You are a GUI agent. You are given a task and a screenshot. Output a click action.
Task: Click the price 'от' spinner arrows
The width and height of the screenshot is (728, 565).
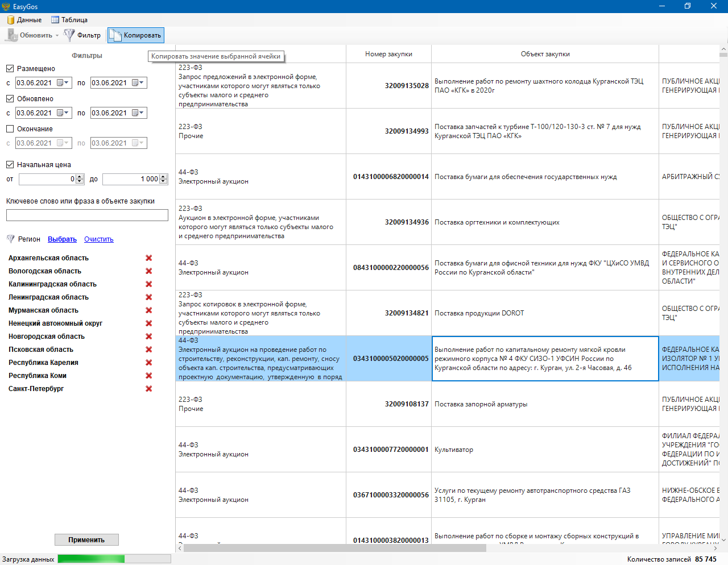coord(80,179)
